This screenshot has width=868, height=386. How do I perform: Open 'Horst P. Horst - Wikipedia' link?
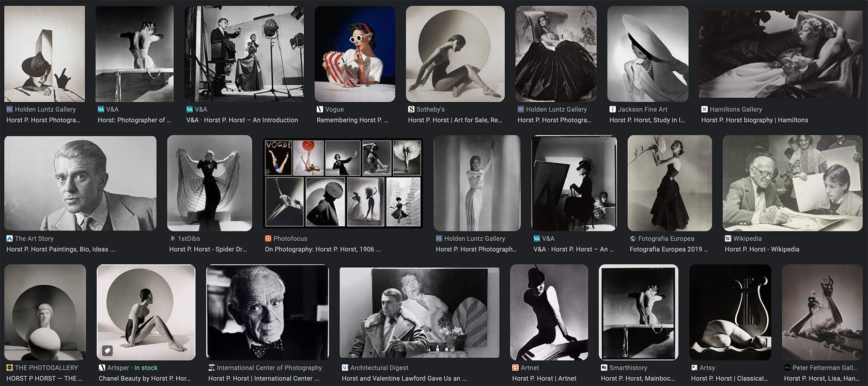pyautogui.click(x=762, y=249)
